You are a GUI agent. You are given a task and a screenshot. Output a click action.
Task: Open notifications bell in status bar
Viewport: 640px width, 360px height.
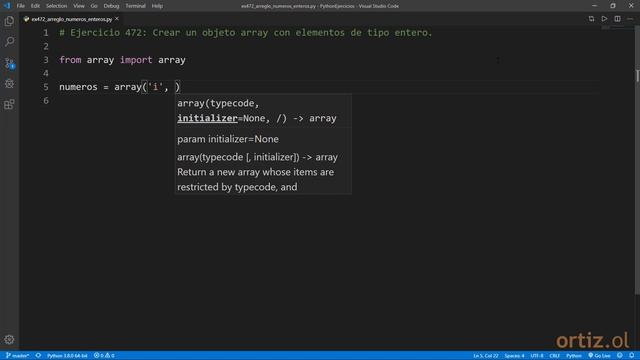point(631,356)
